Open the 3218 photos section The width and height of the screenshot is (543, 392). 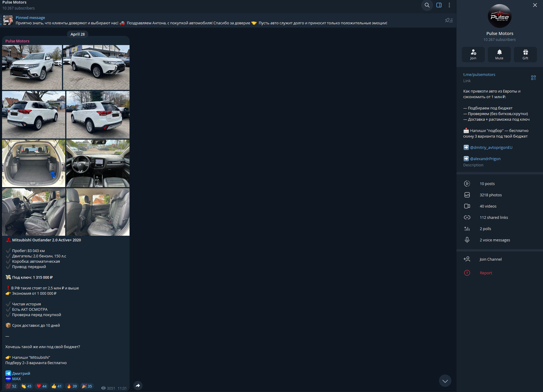click(500, 195)
